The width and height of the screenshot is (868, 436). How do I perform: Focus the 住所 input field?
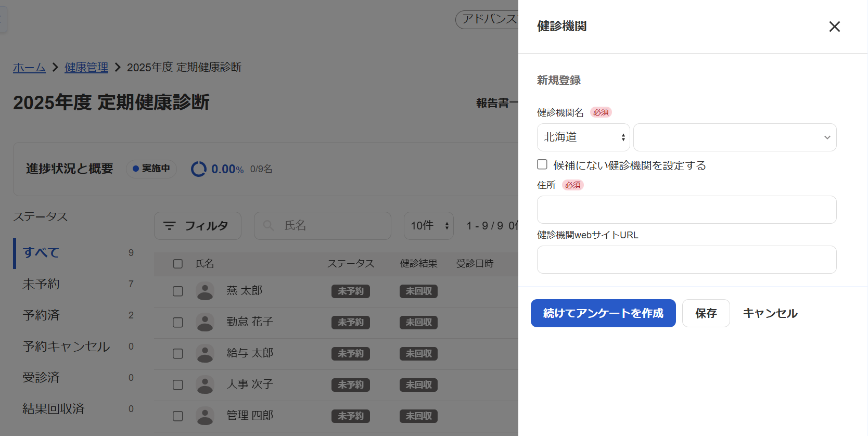point(686,210)
